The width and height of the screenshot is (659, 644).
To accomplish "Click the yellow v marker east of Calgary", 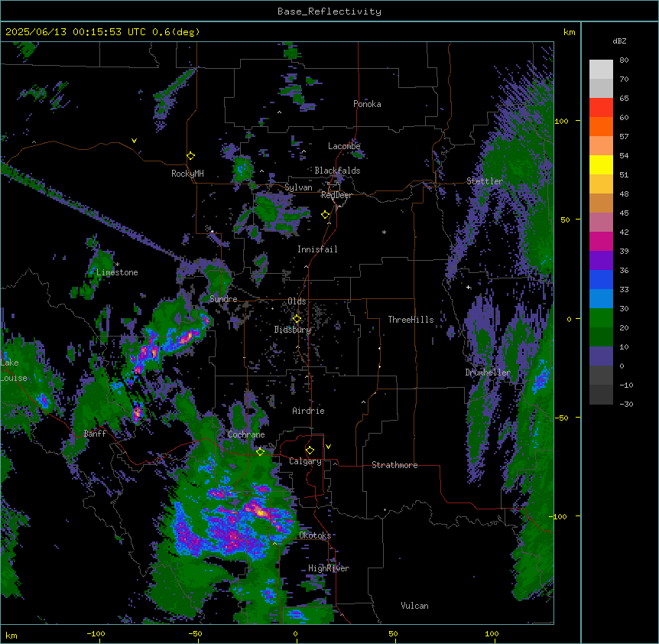I will click(328, 447).
